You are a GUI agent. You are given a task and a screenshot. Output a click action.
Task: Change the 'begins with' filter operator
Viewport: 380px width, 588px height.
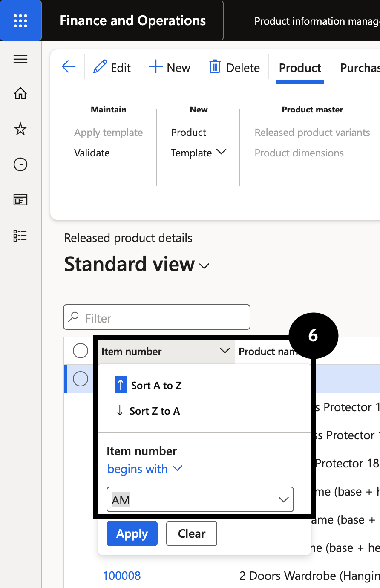click(x=145, y=469)
